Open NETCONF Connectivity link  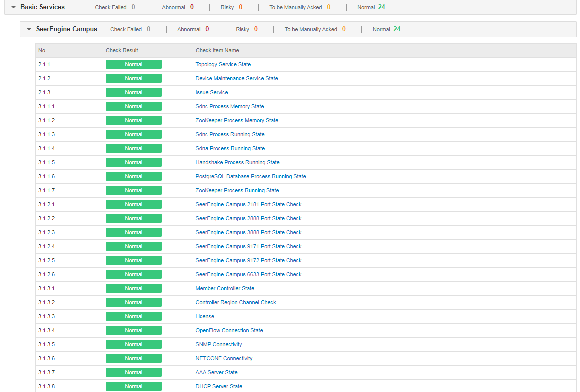coord(224,358)
